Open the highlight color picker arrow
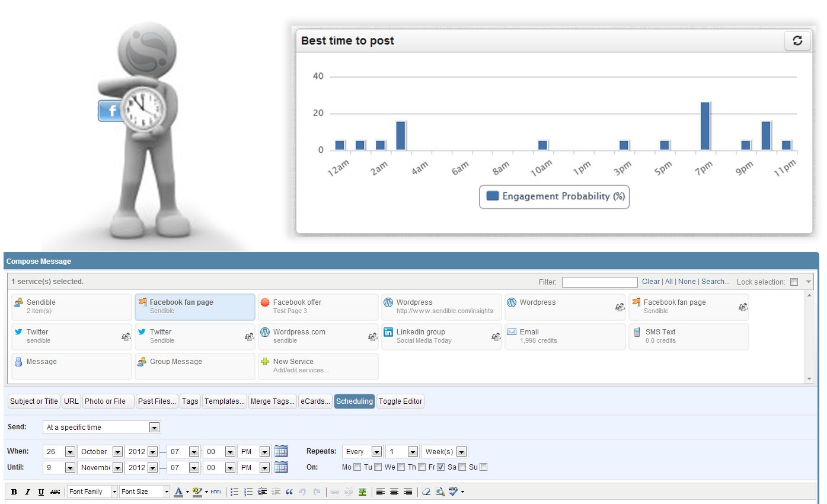Screen dimensions: 827x504 [x=206, y=492]
